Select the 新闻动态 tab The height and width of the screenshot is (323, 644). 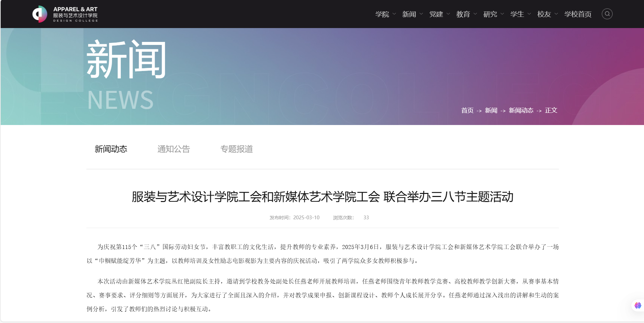coord(111,149)
